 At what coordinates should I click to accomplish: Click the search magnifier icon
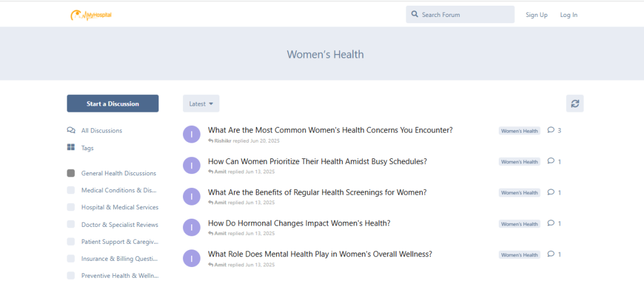(415, 14)
